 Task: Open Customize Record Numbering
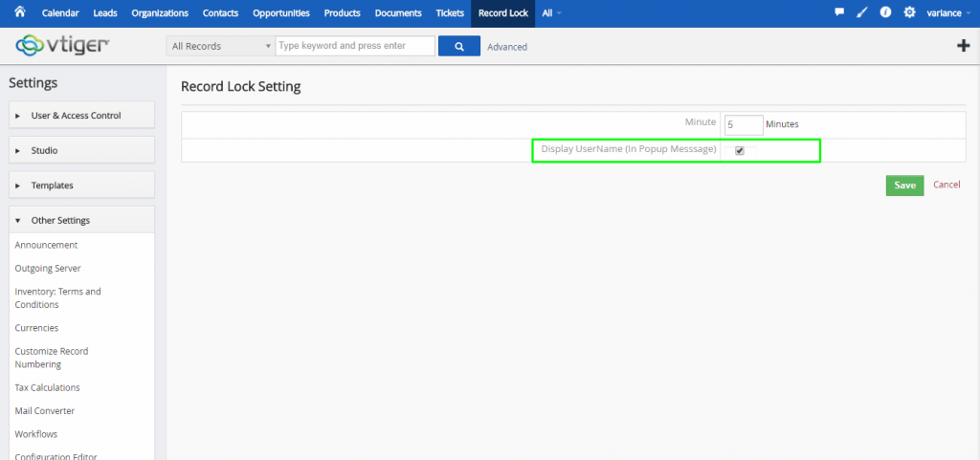tap(52, 358)
